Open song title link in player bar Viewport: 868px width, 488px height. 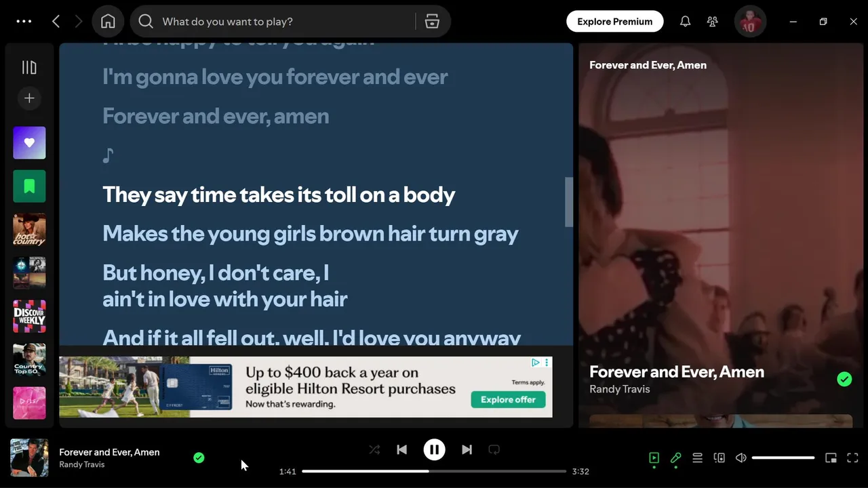tap(109, 452)
